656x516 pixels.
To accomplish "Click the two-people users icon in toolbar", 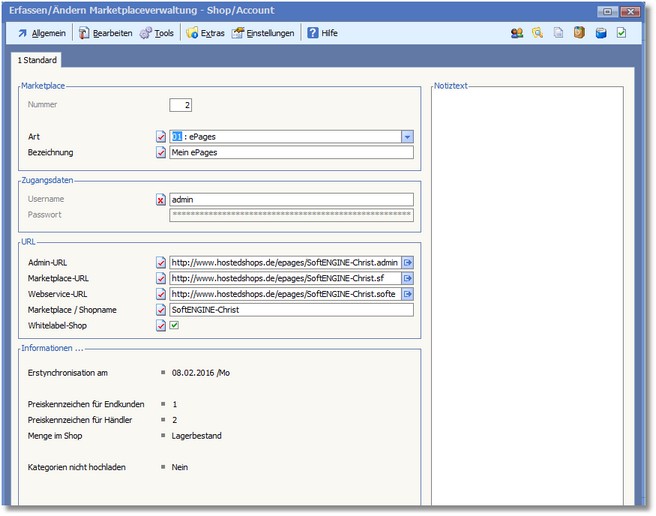I will 517,33.
